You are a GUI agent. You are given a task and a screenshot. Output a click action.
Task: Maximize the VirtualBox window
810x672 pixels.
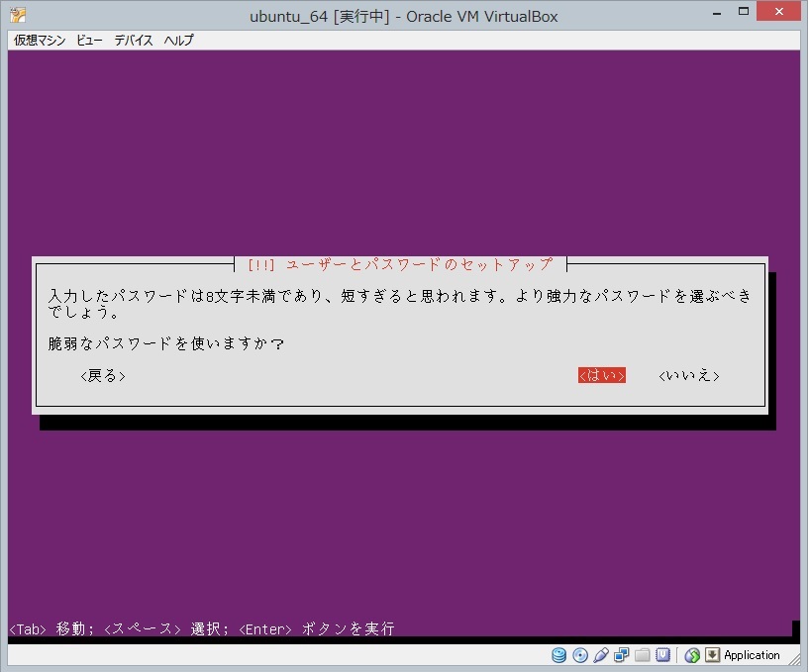coord(744,12)
